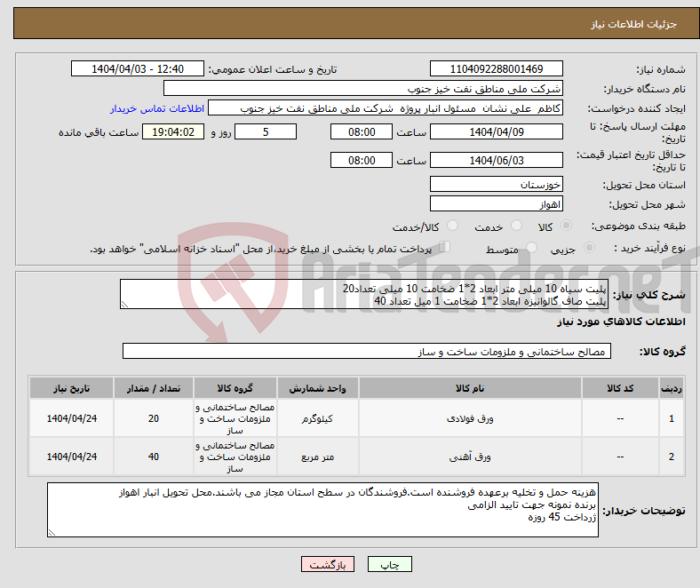Select the کالا radio button
This screenshot has width=700, height=588.
coord(566,226)
